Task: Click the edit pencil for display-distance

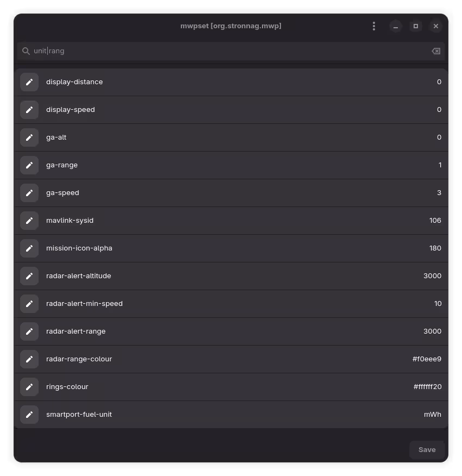Action: pos(29,82)
